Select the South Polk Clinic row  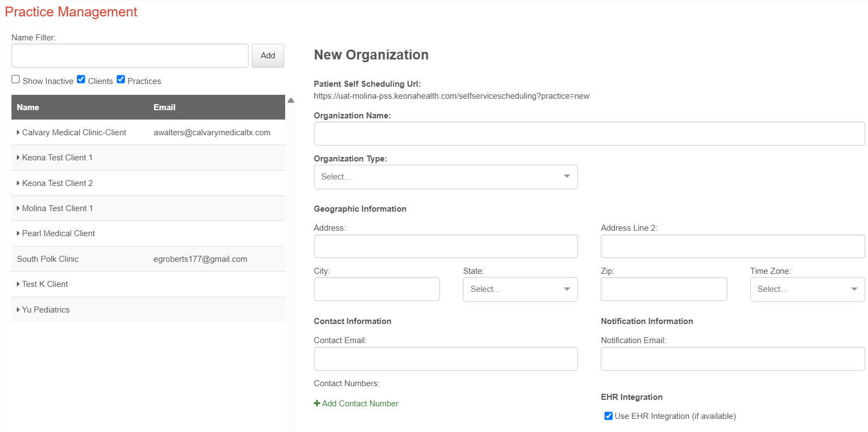48,259
